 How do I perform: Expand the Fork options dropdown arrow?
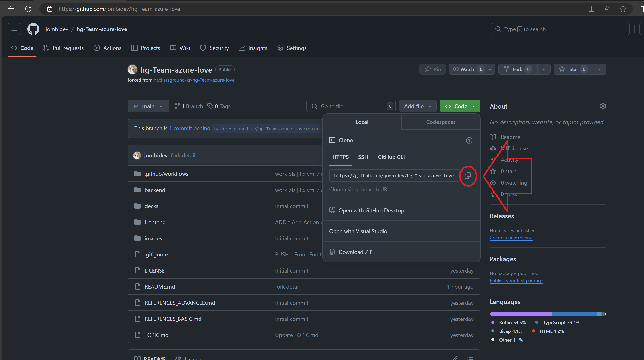click(543, 69)
